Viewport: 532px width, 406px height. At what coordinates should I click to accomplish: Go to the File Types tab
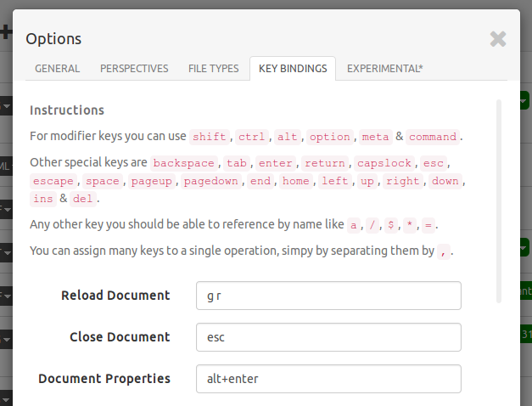tap(213, 69)
